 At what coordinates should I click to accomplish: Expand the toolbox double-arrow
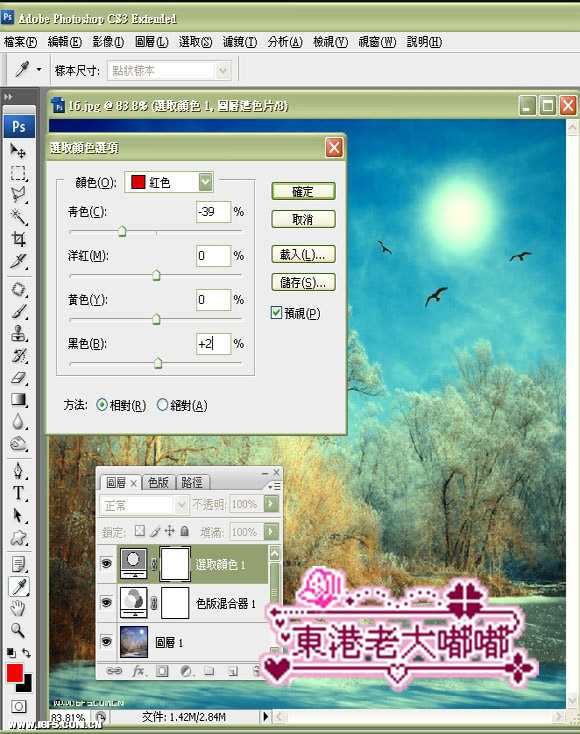coord(8,97)
